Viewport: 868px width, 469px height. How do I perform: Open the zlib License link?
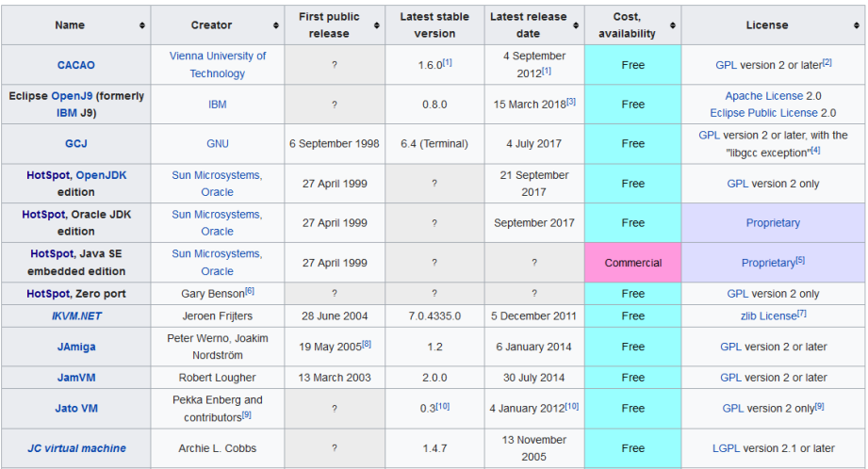[768, 316]
